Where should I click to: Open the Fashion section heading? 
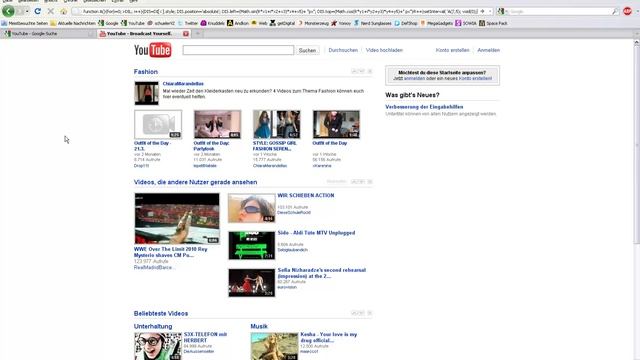(x=146, y=72)
